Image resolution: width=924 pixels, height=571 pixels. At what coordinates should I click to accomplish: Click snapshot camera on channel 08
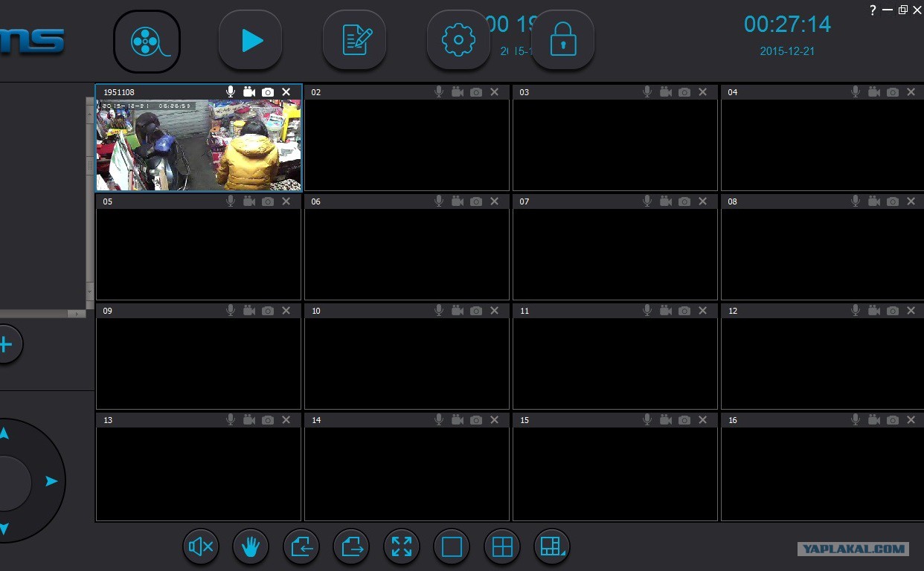(893, 201)
